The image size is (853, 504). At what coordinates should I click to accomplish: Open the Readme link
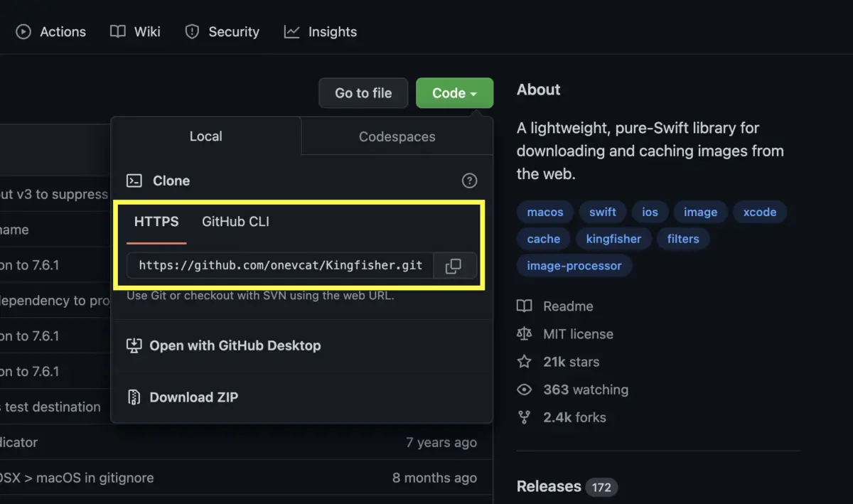555,306
